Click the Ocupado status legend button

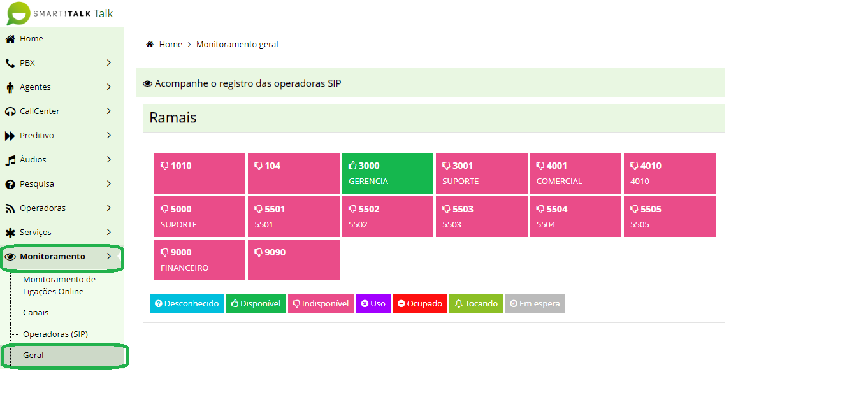[x=420, y=304]
